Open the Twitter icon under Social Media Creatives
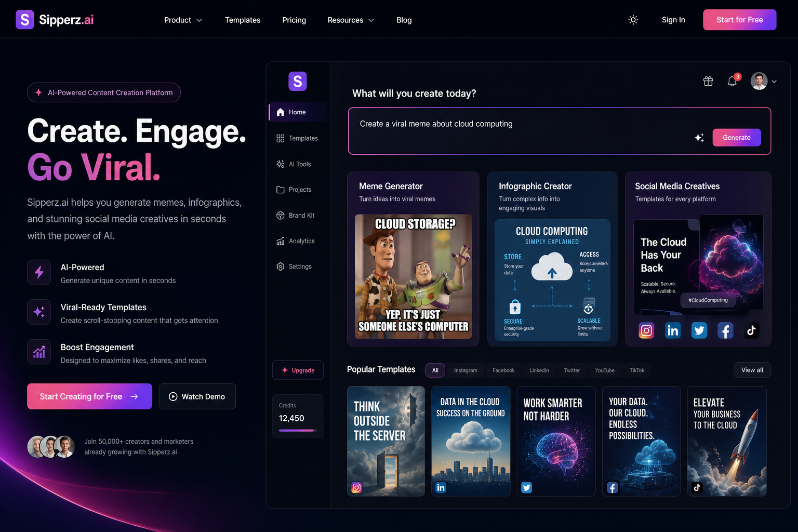The height and width of the screenshot is (532, 798). click(699, 330)
